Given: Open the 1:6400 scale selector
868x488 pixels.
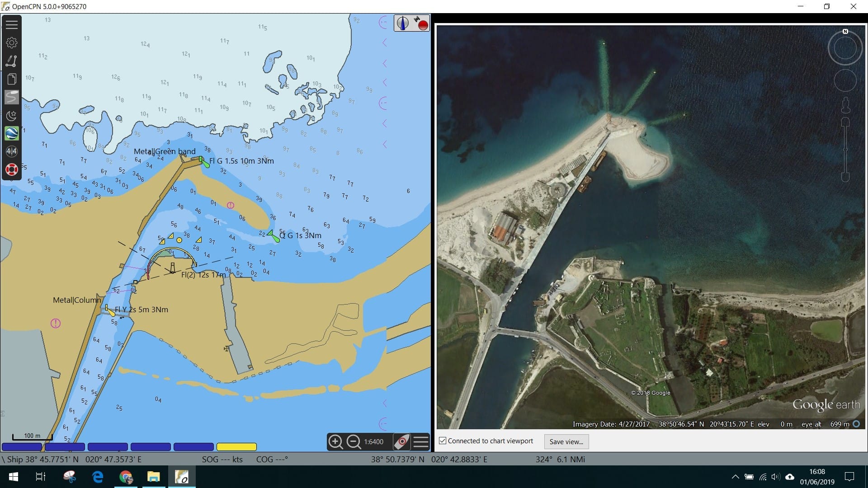Looking at the screenshot, I should click(374, 441).
